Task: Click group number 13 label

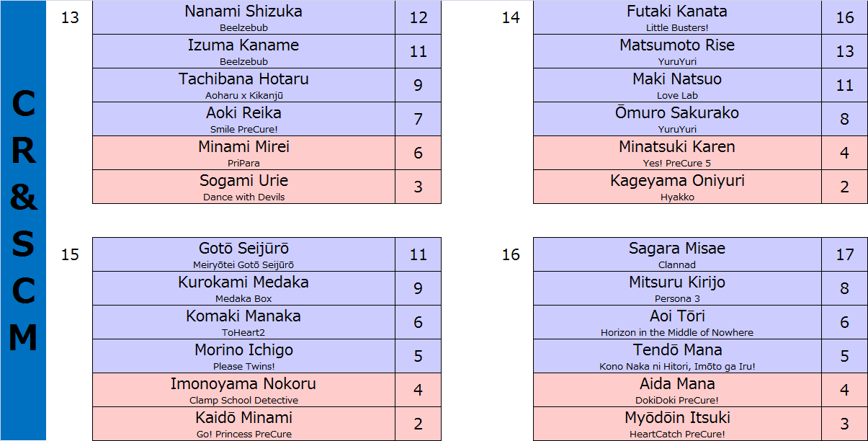Action: [x=70, y=17]
